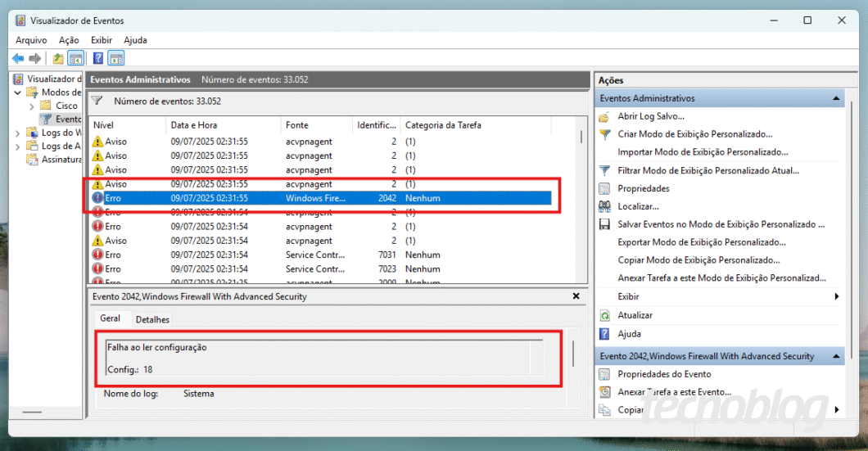Click the Propriedades do Evento icon
This screenshot has width=868, height=451.
(604, 374)
